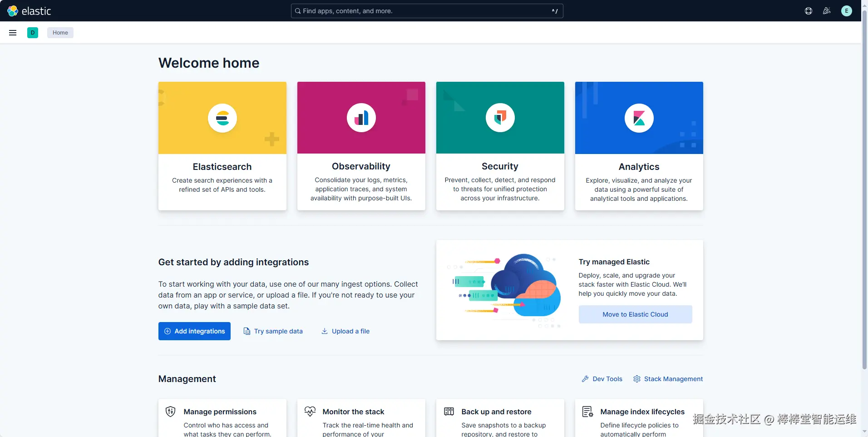Open the Manage index lifecycles card title
Screen dimensions: 868x437
pos(642,412)
